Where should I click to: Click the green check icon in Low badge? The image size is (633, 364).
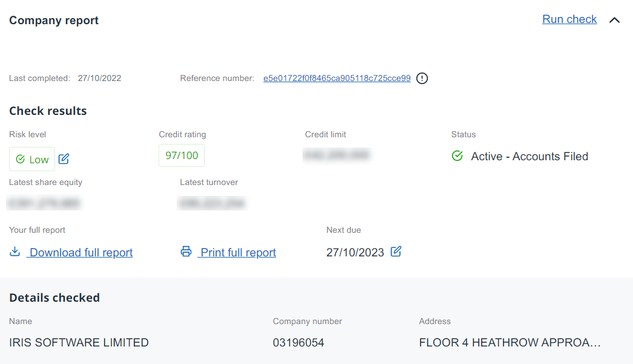coord(20,159)
